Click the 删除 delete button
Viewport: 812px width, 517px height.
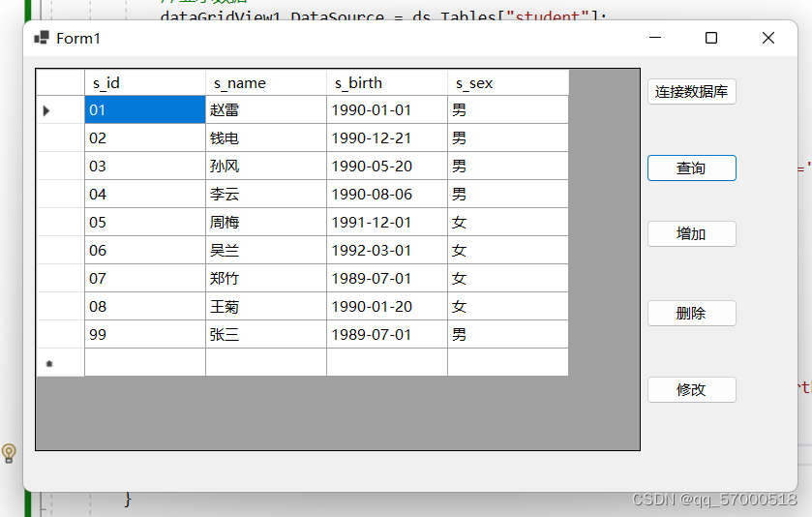pyautogui.click(x=691, y=313)
